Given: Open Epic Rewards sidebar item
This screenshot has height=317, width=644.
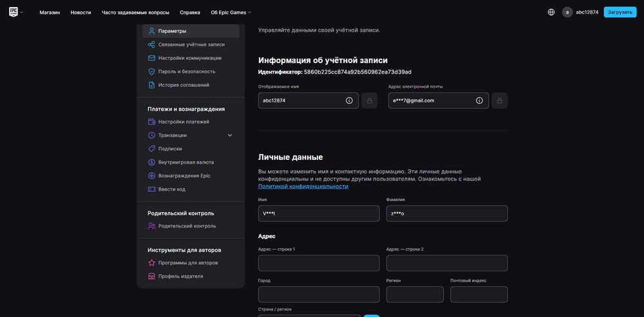Looking at the screenshot, I should [184, 176].
